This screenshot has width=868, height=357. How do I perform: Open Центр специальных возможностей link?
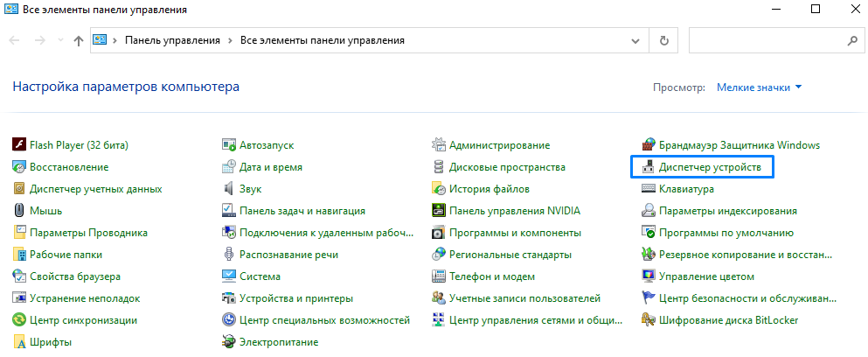(324, 320)
